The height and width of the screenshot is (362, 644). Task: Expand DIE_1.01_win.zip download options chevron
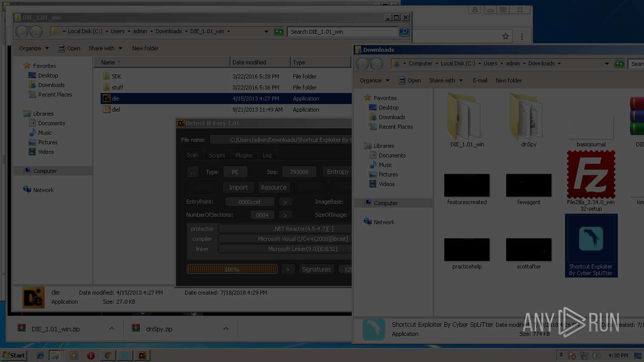[112, 329]
